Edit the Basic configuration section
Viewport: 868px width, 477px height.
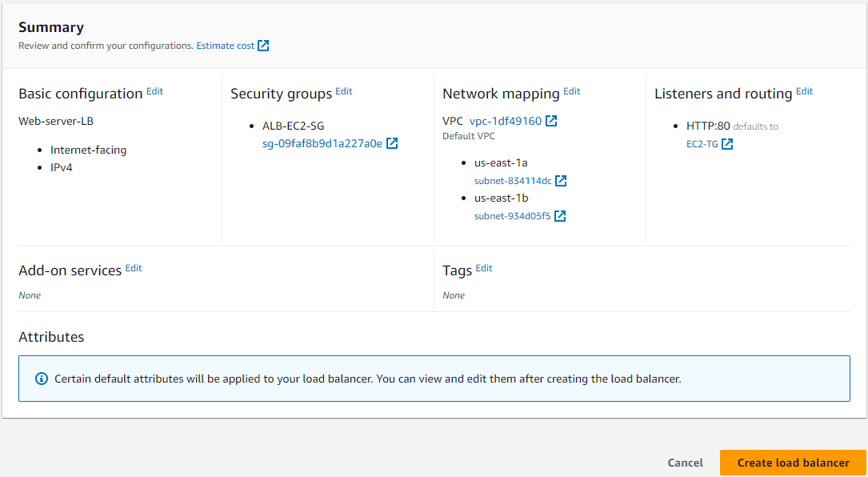(x=154, y=91)
